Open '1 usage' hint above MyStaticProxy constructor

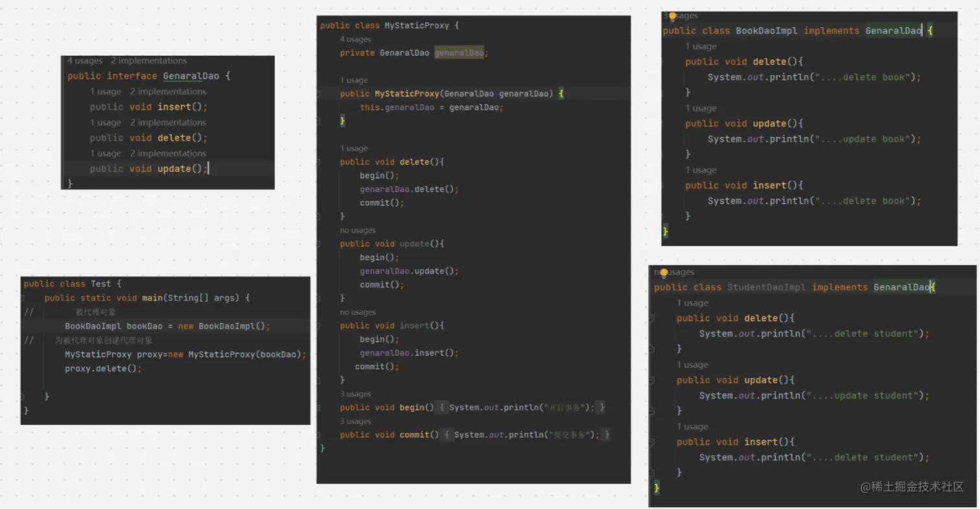coord(354,80)
